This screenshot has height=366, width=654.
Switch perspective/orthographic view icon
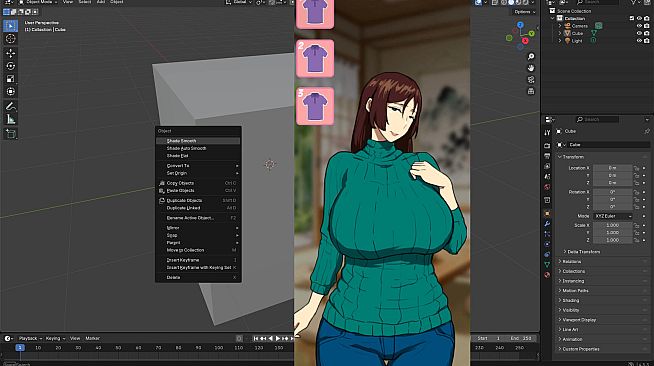click(531, 91)
